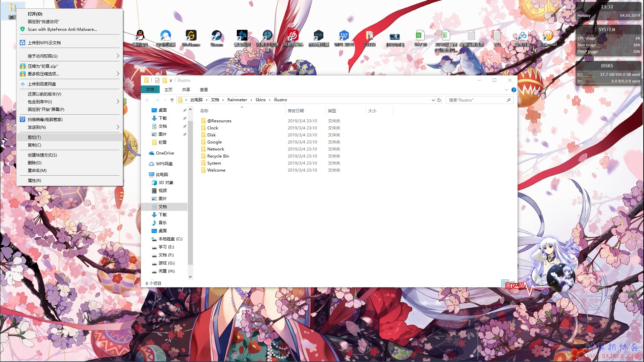Switch to the 查看 ribbon tab
The width and height of the screenshot is (644, 362).
coord(204,89)
